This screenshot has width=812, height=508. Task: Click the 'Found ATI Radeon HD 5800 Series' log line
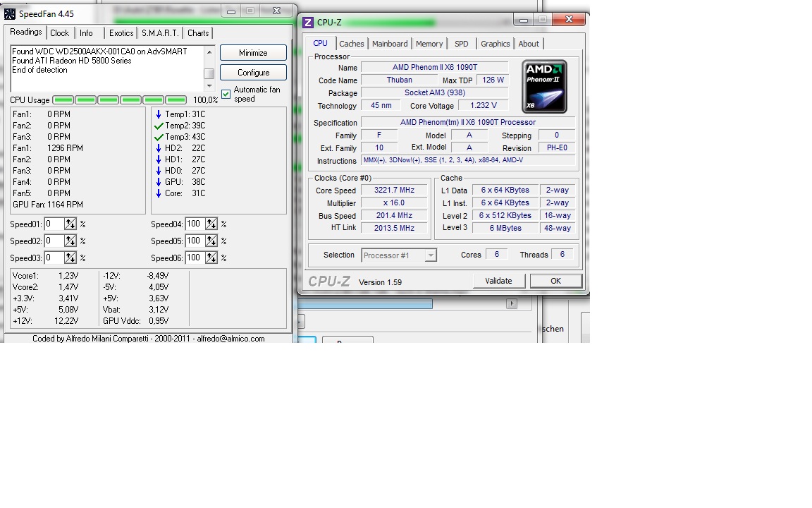click(71, 61)
